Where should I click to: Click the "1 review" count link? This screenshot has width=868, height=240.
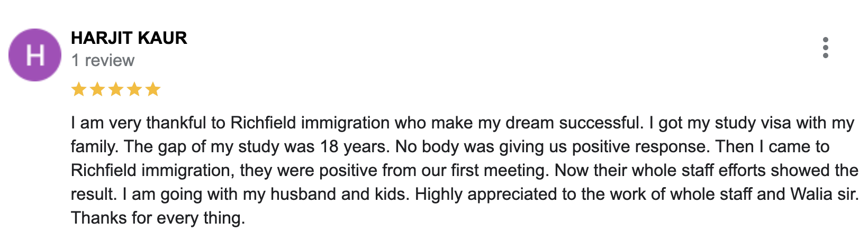click(103, 60)
